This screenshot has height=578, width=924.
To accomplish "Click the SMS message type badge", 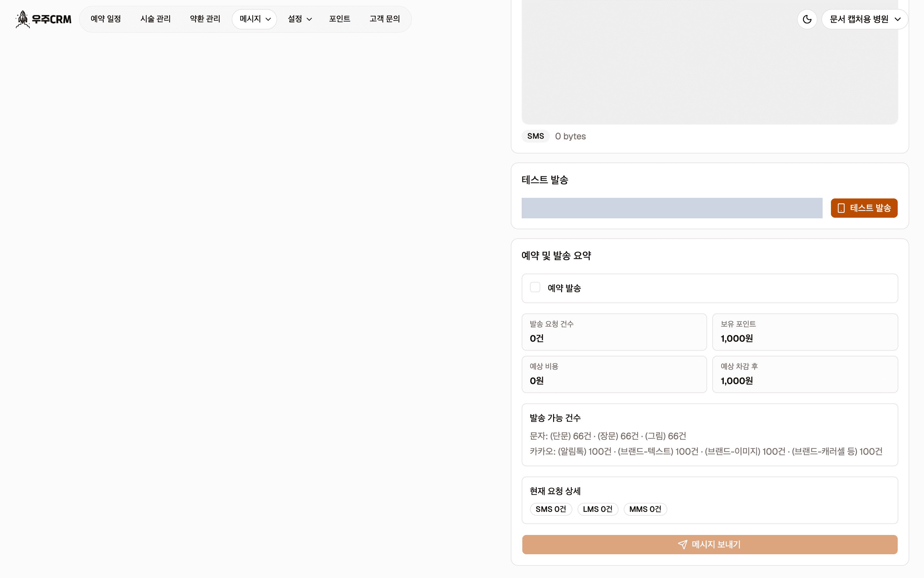I will [x=535, y=136].
